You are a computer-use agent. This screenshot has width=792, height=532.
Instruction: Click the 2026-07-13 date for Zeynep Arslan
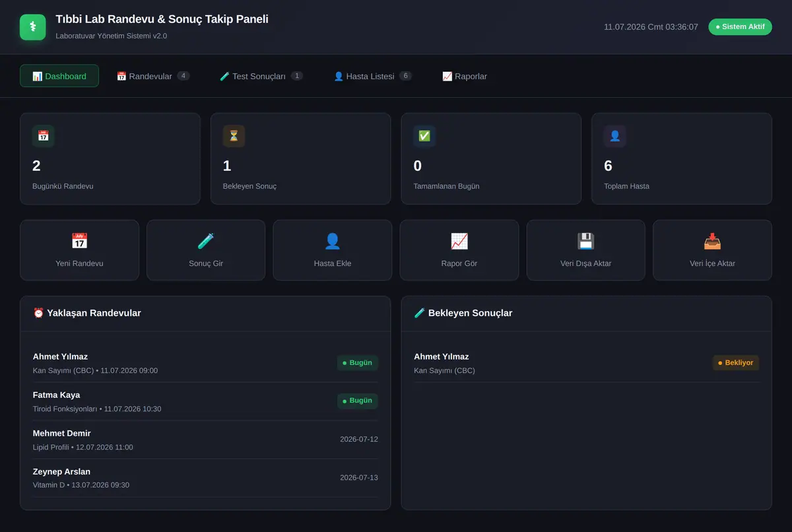(x=359, y=477)
